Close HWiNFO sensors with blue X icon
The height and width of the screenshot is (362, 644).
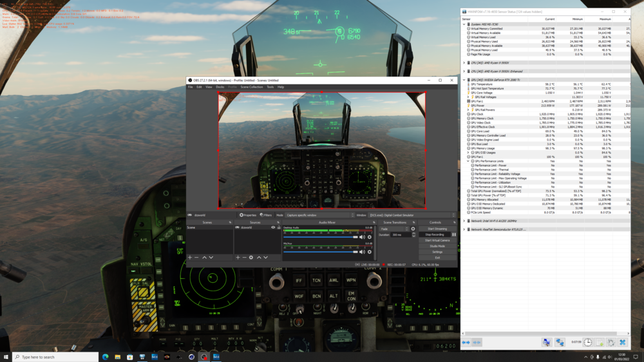622,343
